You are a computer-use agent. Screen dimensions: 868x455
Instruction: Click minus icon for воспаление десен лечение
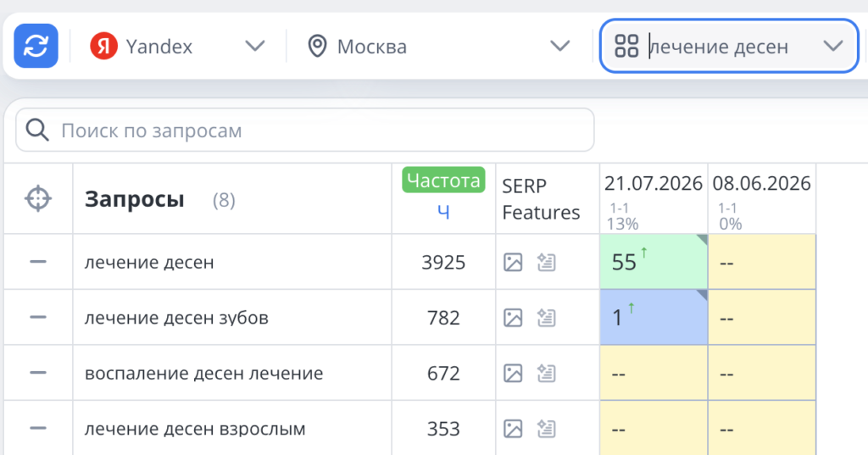(x=38, y=373)
